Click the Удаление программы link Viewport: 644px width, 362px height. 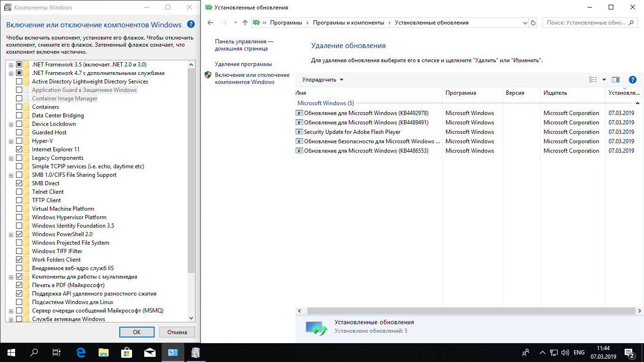click(243, 64)
